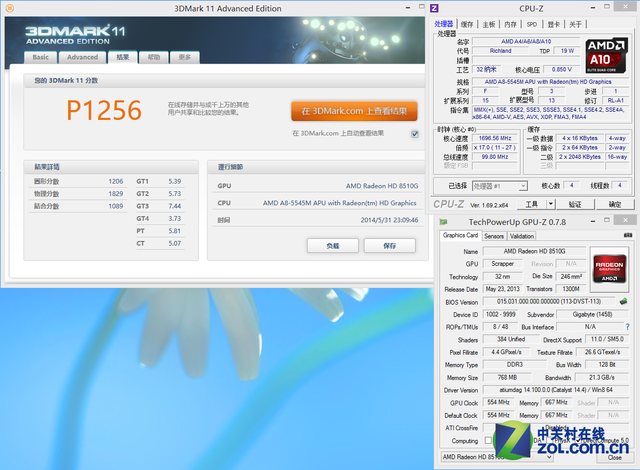Click the 指令集 instruction list in CPU-Z
Screen dimensions: 640x470
click(549, 113)
